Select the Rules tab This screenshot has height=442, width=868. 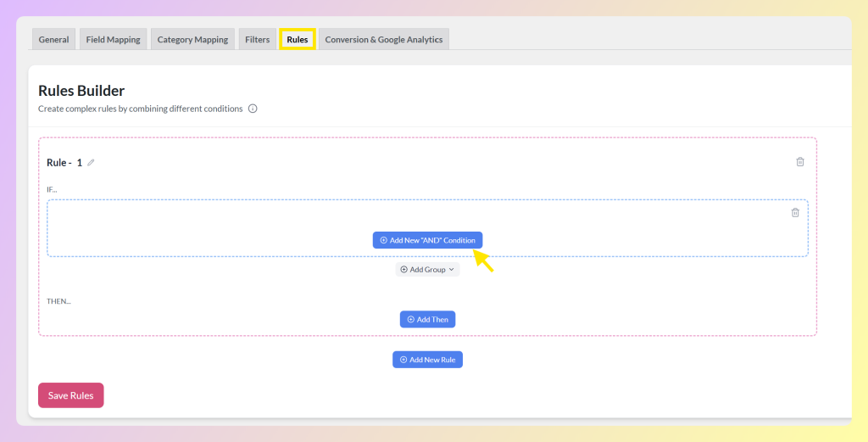(x=298, y=39)
